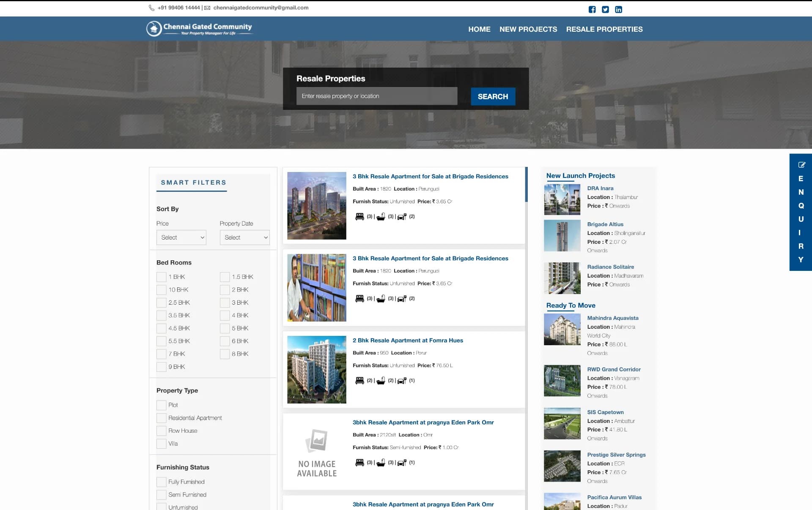Open the SIS Capetown thumbnail image
The height and width of the screenshot is (510, 812).
point(562,423)
